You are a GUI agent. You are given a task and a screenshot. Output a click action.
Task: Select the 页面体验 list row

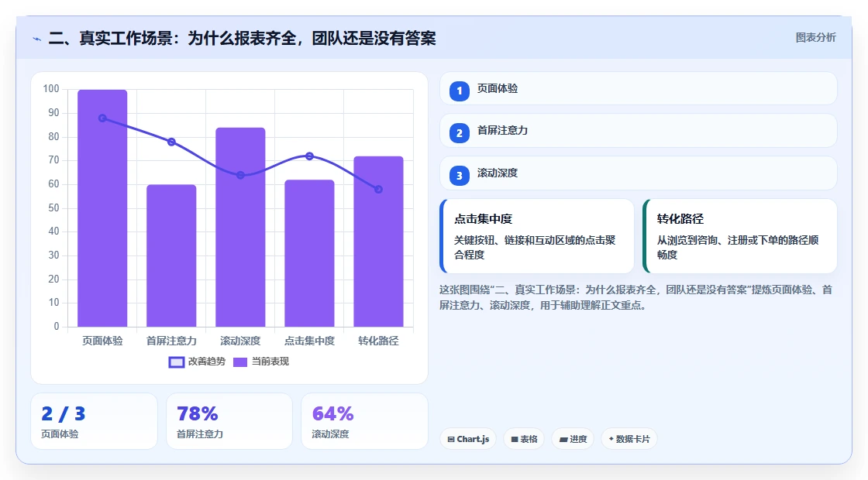coord(639,88)
